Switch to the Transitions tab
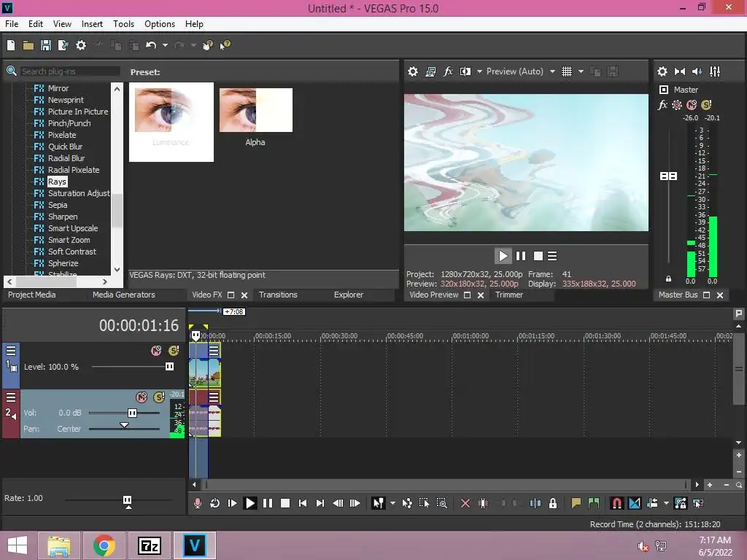Image resolution: width=747 pixels, height=560 pixels. pyautogui.click(x=278, y=295)
